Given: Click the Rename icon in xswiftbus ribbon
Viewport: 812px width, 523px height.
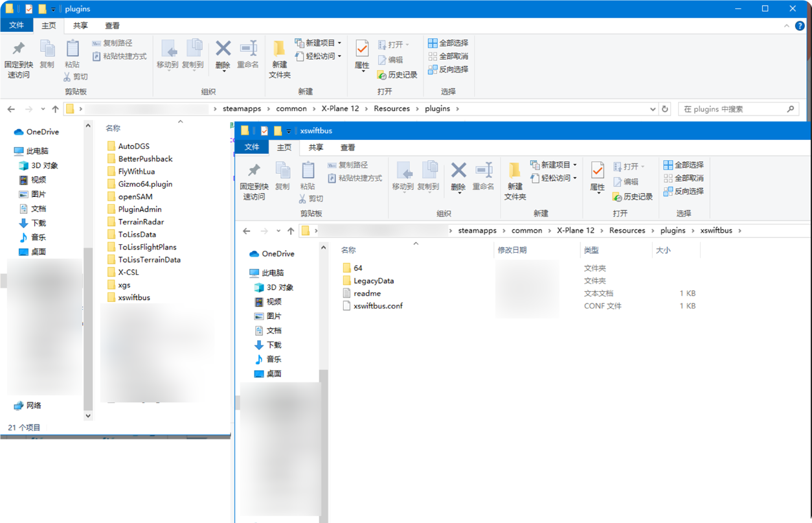Looking at the screenshot, I should tap(483, 176).
